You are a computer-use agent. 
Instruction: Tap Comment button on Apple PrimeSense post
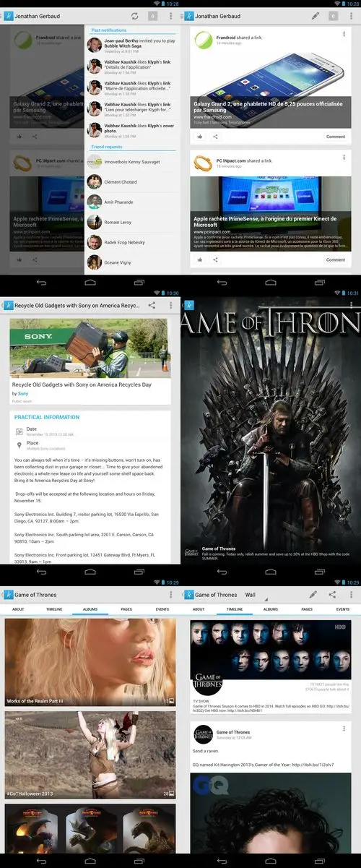[x=335, y=259]
